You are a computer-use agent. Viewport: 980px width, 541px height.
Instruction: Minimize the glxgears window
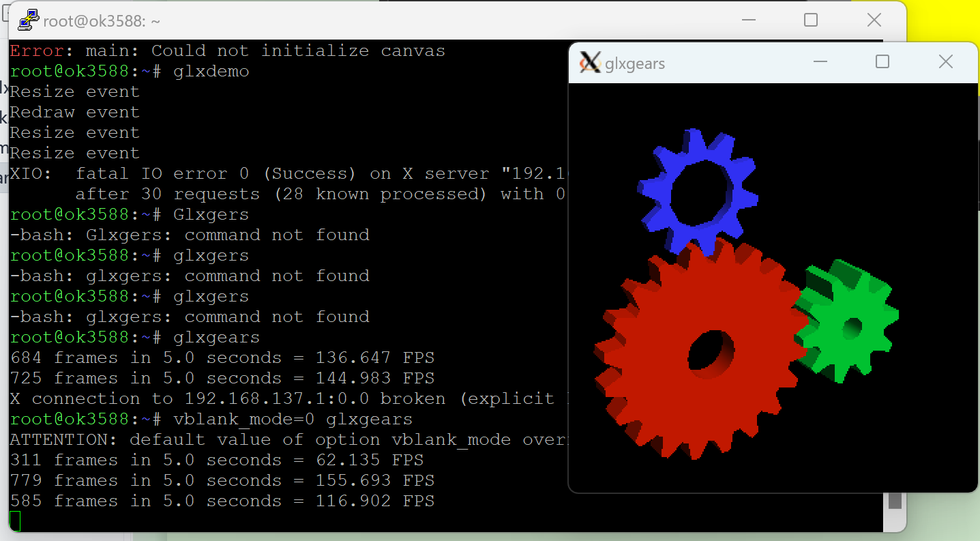click(820, 62)
